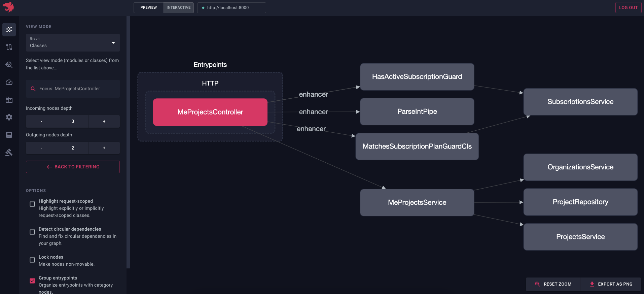Switch to the Interactive tab
The image size is (644, 294).
click(x=178, y=7)
